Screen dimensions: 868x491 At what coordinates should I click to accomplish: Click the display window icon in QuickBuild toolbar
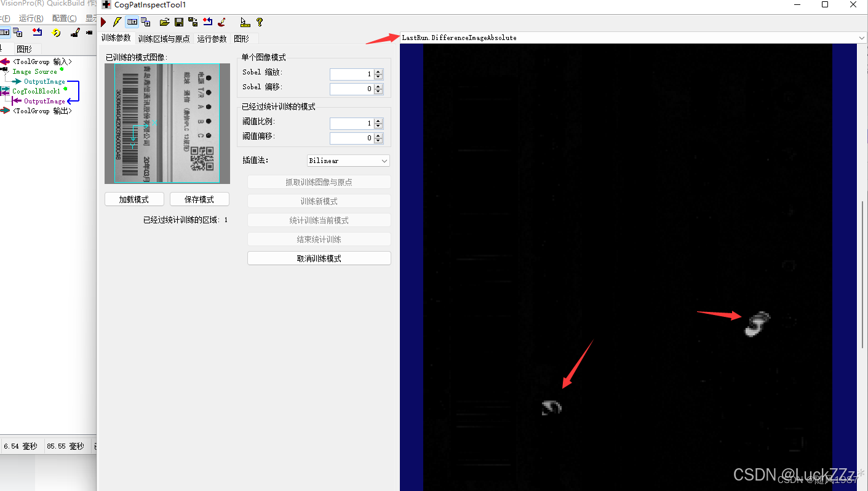pyautogui.click(x=4, y=33)
